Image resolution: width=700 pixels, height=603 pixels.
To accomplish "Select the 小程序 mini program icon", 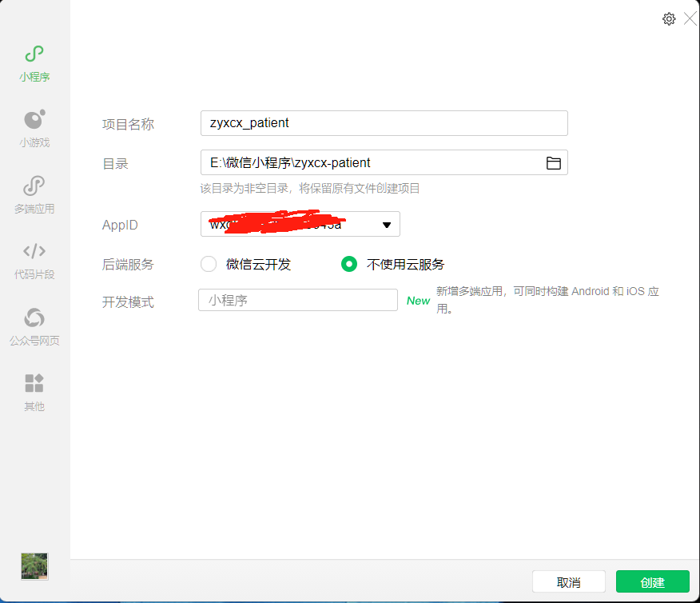I will tap(34, 54).
